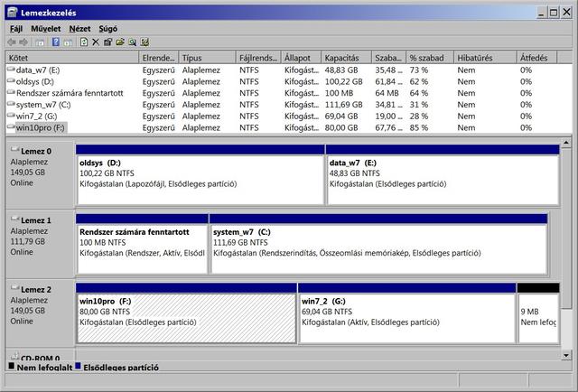Viewport: 578px width, 392px height.
Task: Click the down arrow of the disk pane scrollbar
Action: point(564,353)
